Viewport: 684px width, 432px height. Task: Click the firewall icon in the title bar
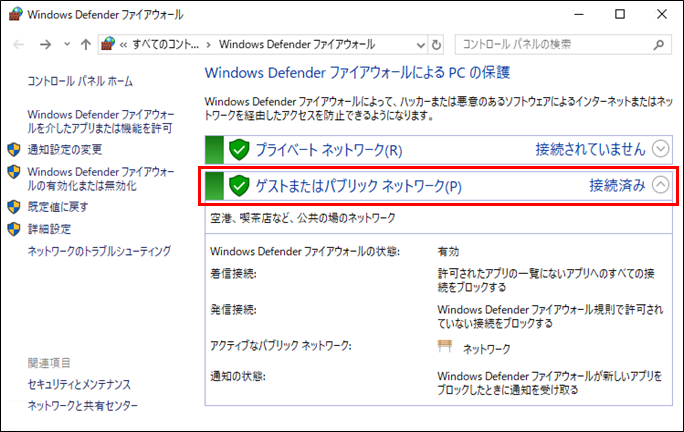coord(16,14)
